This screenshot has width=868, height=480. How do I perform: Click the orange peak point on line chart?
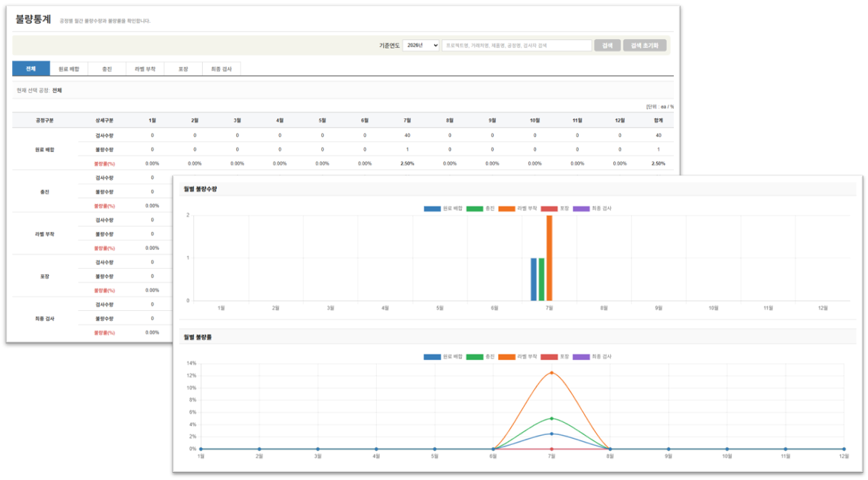pos(551,373)
